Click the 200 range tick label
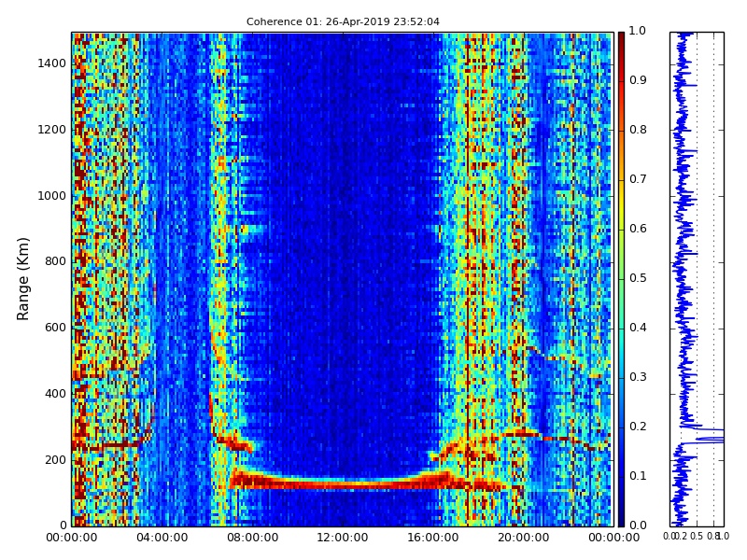This screenshot has height=560, width=747. [56, 460]
